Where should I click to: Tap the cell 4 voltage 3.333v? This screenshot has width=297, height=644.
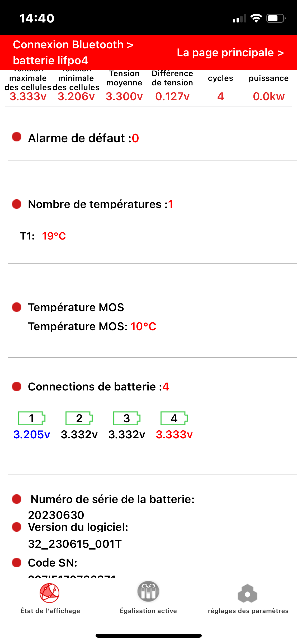[x=174, y=434]
